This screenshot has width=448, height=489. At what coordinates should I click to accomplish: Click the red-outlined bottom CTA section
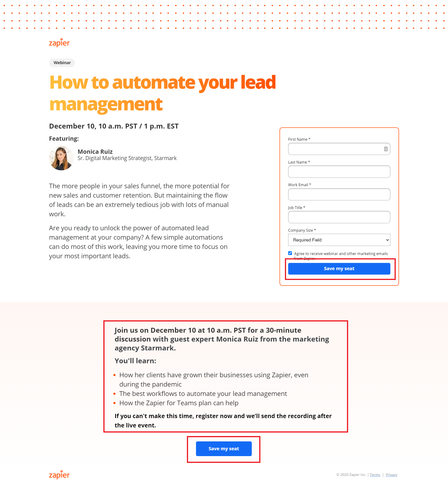point(224,448)
